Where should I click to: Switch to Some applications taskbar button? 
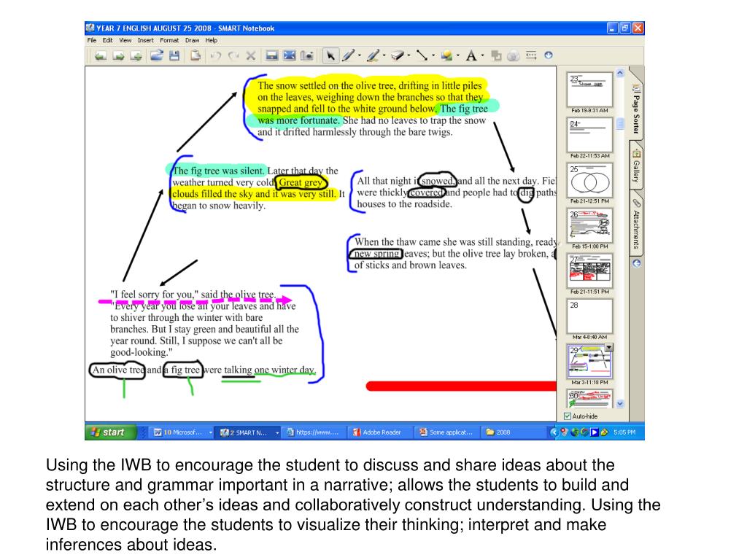[446, 432]
